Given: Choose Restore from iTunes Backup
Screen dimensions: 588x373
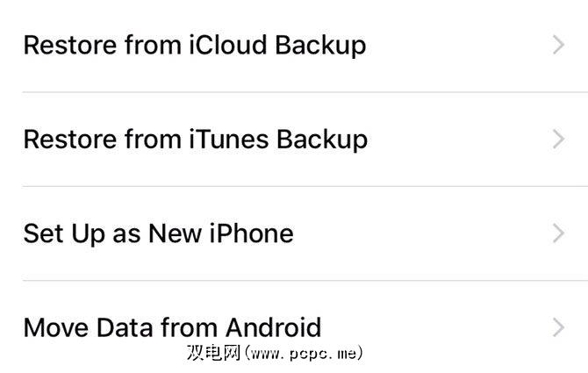Looking at the screenshot, I should [x=195, y=139].
